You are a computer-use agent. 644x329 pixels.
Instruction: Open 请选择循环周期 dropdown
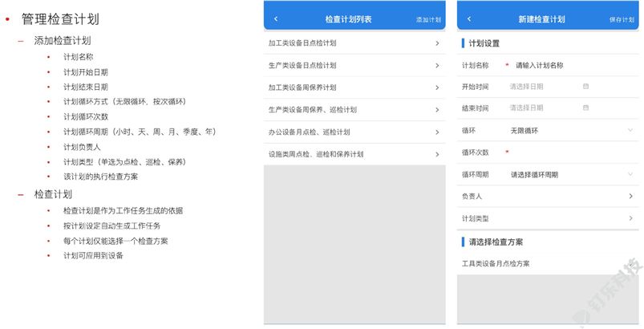(x=572, y=175)
